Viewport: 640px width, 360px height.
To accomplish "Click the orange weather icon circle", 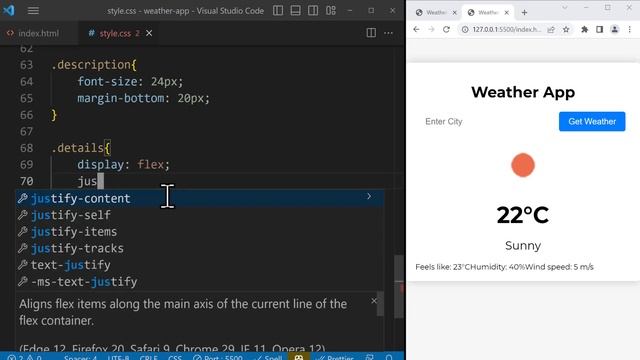I will click(523, 165).
